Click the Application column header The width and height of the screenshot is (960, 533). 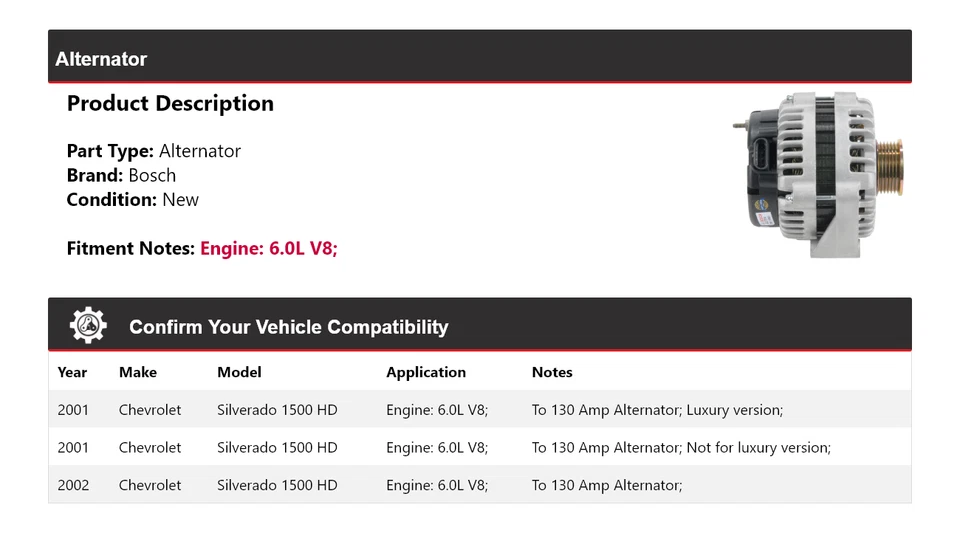426,372
